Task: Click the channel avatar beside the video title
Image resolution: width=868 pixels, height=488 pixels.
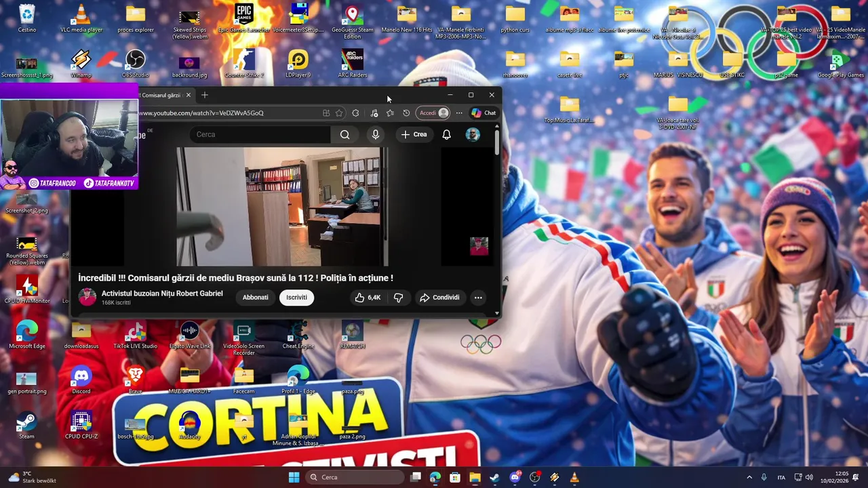Action: coord(87,297)
